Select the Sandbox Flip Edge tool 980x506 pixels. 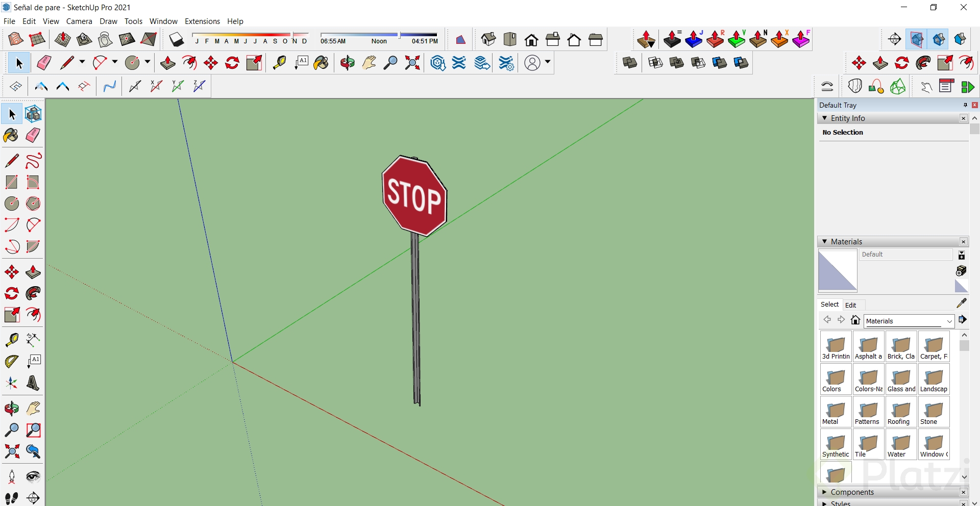(x=149, y=39)
